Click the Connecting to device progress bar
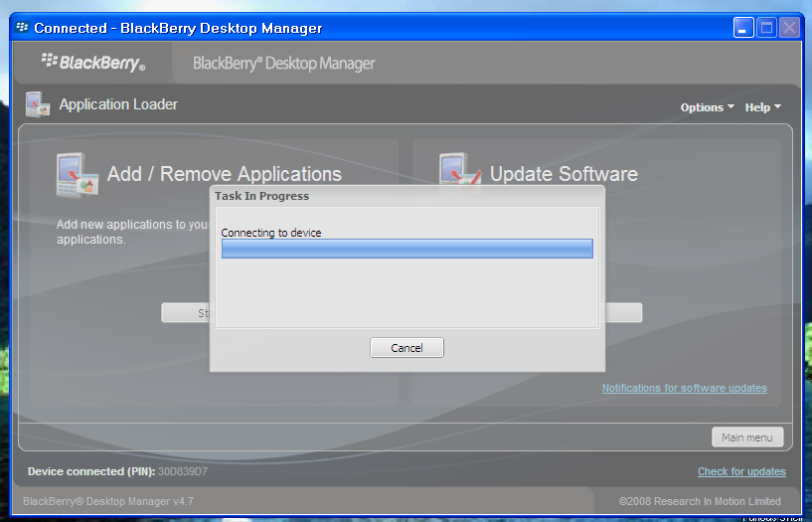Viewport: 812px width, 522px height. pyautogui.click(x=407, y=249)
